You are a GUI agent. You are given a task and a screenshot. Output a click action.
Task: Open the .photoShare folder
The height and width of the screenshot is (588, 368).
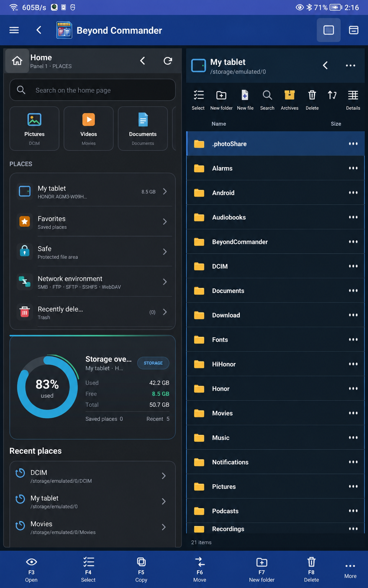pyautogui.click(x=276, y=144)
